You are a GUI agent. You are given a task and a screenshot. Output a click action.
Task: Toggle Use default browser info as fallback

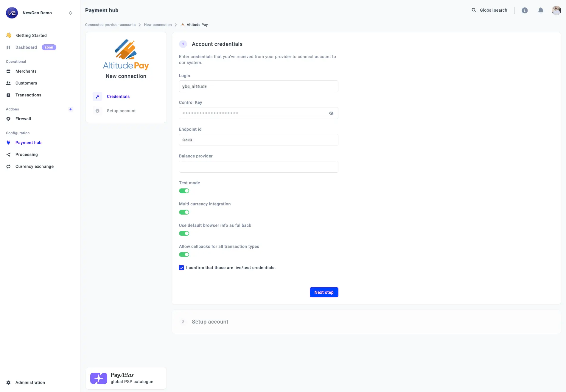184,233
